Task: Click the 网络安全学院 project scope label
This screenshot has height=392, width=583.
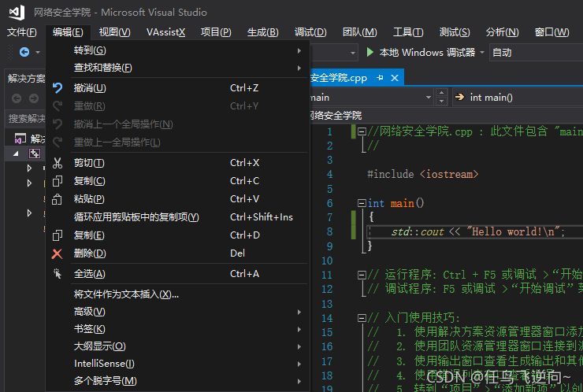Action: 336,116
